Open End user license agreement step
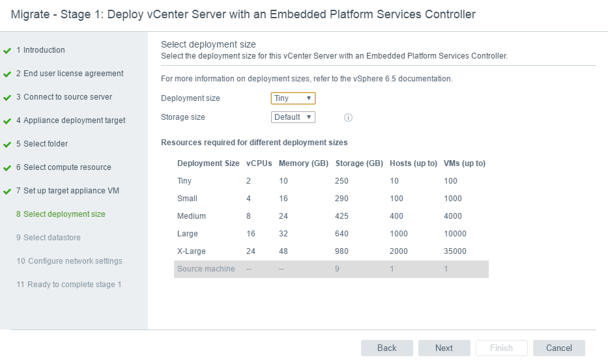This screenshot has width=608, height=364. 70,74
